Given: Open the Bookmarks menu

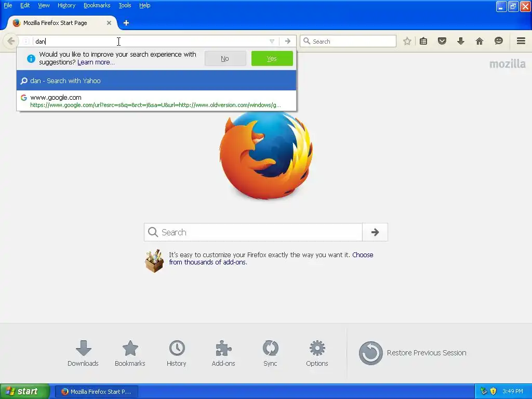Looking at the screenshot, I should [x=97, y=5].
